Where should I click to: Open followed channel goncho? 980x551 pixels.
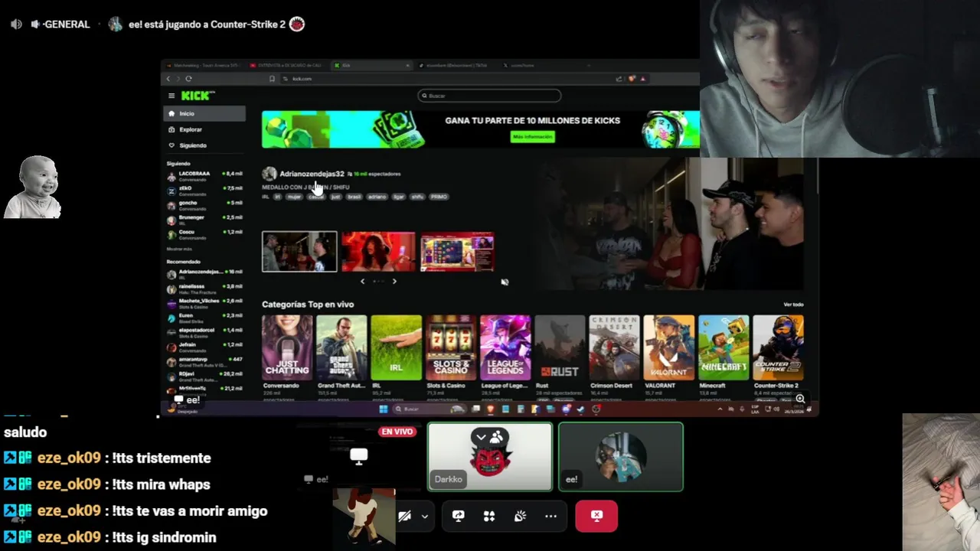(x=204, y=204)
